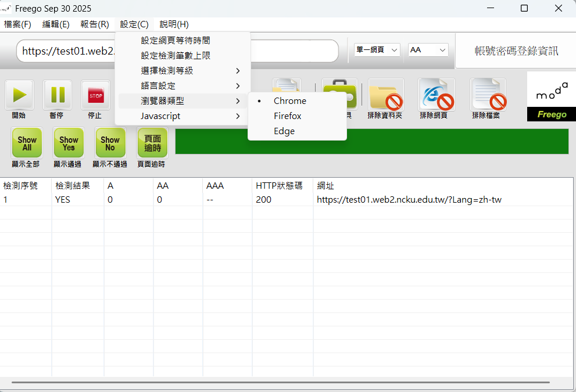Image resolution: width=576 pixels, height=392 pixels.
Task: Click the Page Timeout (頁面逾時) icon
Action: pyautogui.click(x=152, y=143)
